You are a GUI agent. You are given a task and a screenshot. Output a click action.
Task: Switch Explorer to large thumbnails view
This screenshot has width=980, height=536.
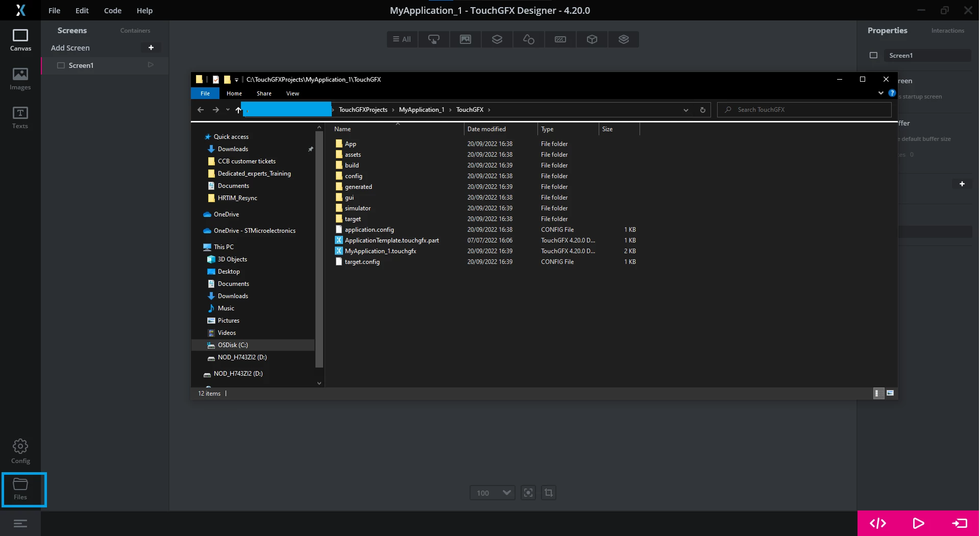pos(890,393)
